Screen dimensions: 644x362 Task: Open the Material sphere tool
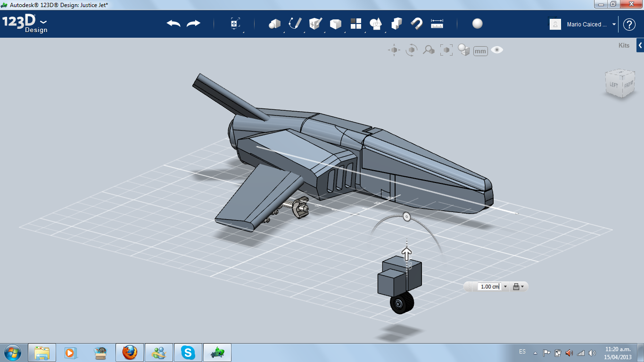(478, 24)
